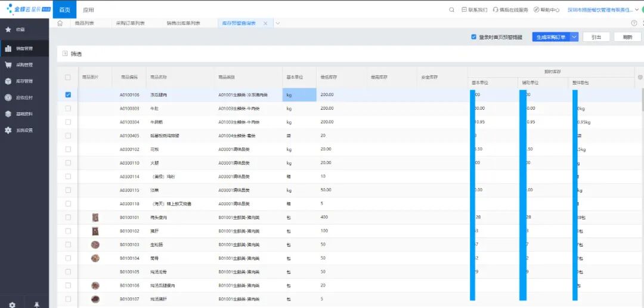Open 采购管理 shopping cart icon
Viewport: 644px width, 308px height.
[x=8, y=64]
